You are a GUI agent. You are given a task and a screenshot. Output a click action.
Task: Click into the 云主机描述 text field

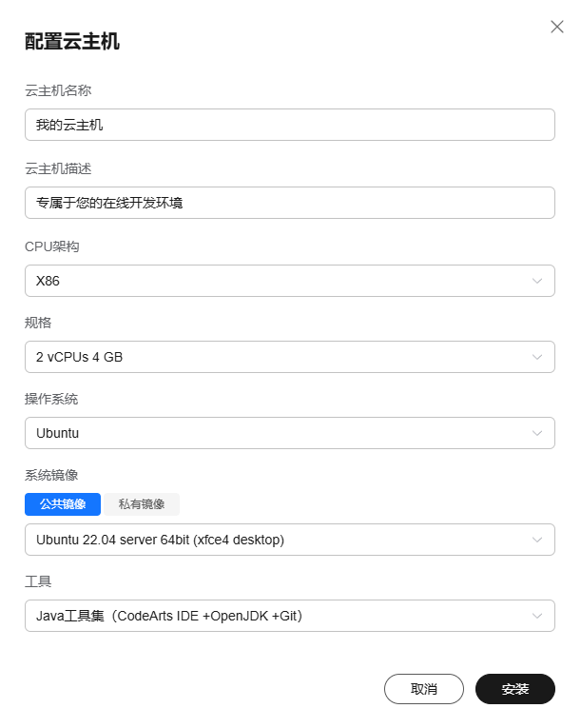[289, 203]
